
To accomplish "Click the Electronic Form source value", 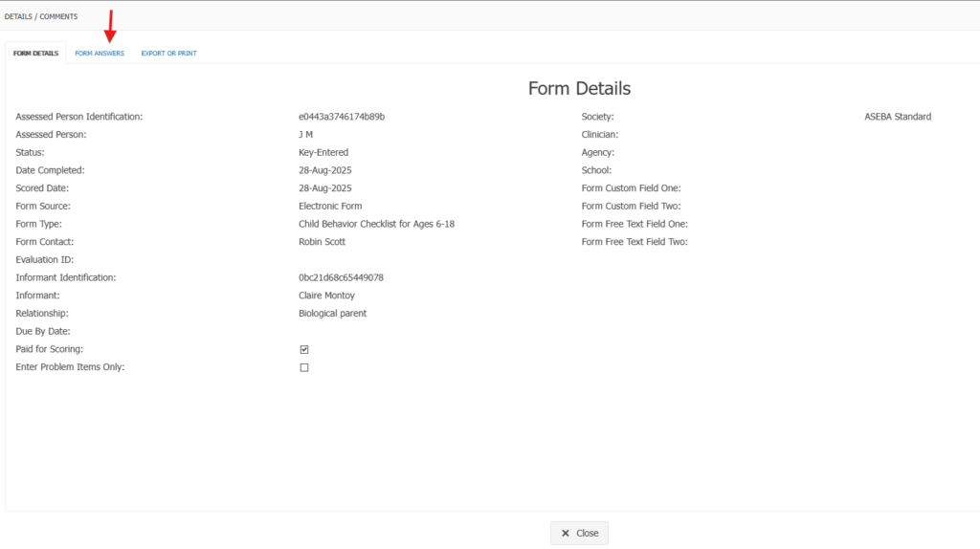I will click(x=330, y=207).
